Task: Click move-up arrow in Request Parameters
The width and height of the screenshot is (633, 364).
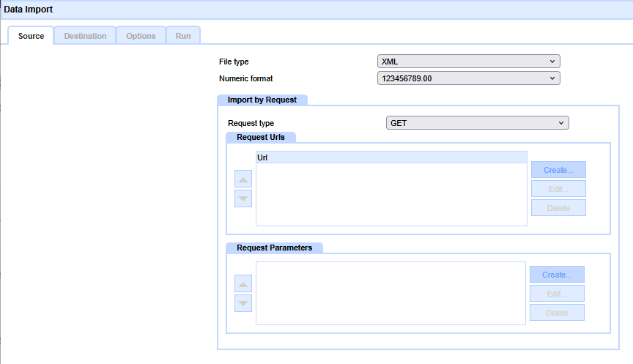Action: [x=243, y=284]
